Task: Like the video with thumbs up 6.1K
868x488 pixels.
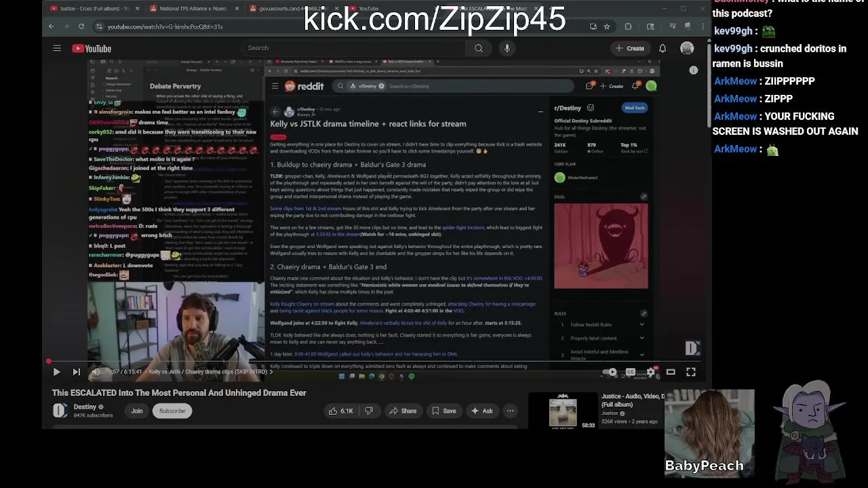Action: (340, 411)
